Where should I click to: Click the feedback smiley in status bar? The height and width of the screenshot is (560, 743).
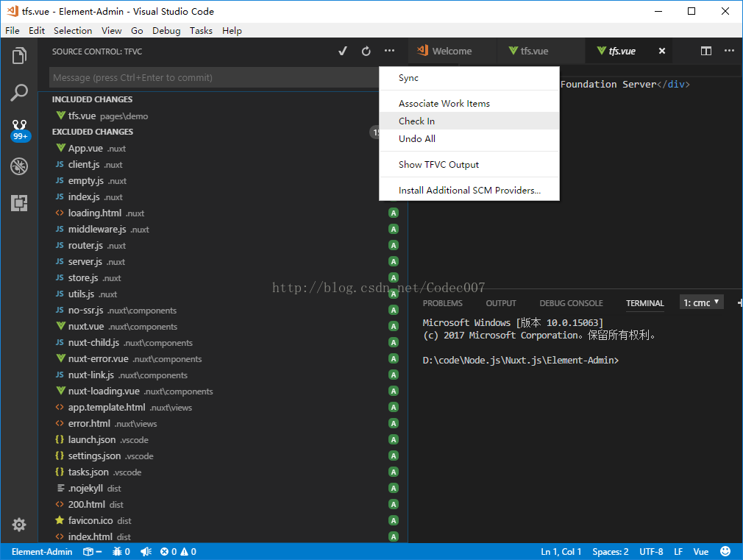point(725,551)
